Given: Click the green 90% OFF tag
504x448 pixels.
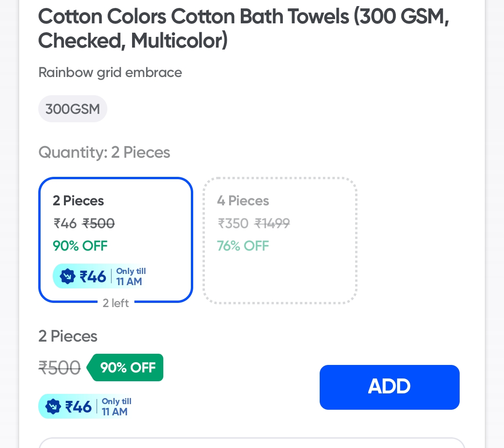Looking at the screenshot, I should (127, 368).
